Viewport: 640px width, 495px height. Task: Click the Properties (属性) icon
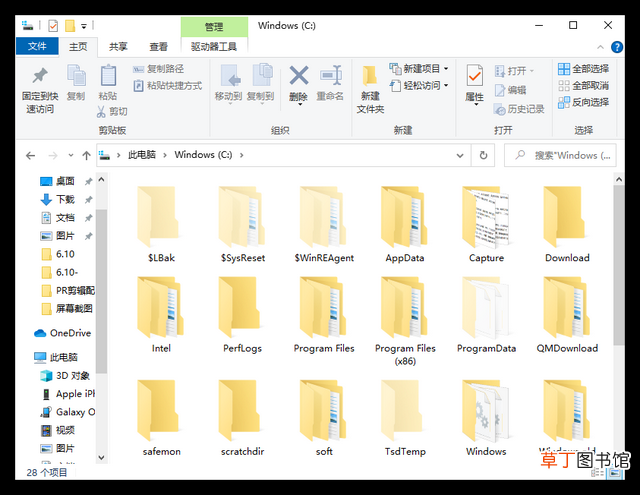coord(475,75)
